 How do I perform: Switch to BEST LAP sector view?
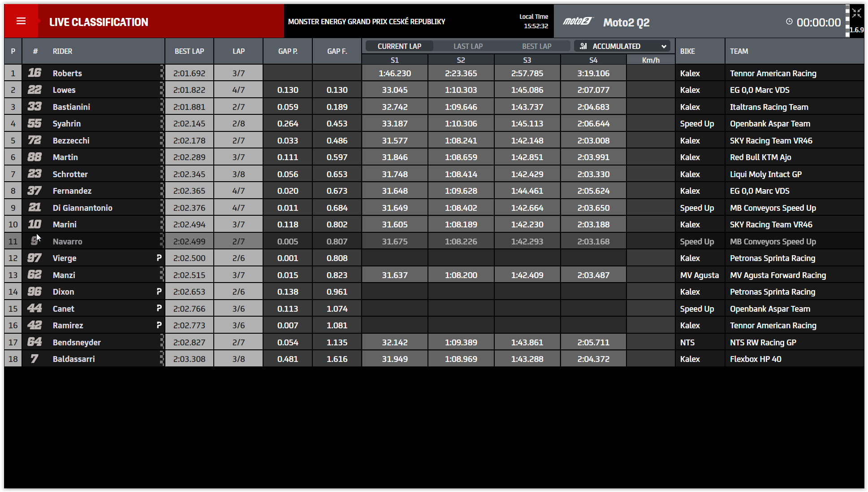(x=536, y=46)
